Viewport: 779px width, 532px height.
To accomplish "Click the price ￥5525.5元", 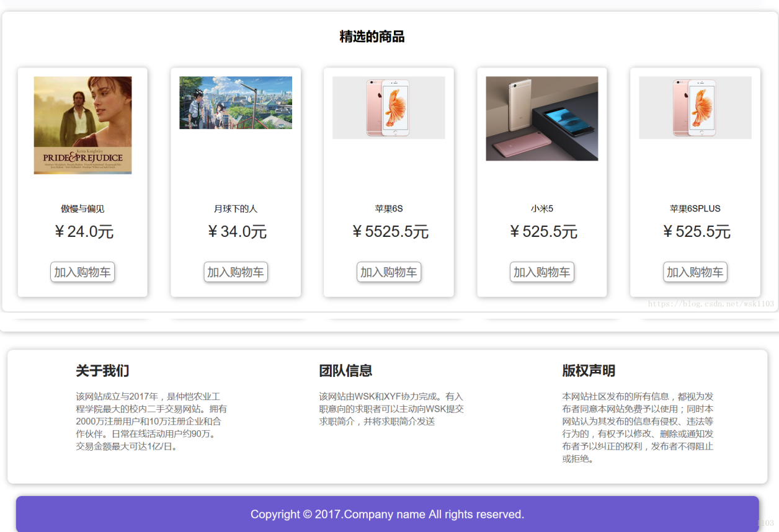I will [x=389, y=232].
